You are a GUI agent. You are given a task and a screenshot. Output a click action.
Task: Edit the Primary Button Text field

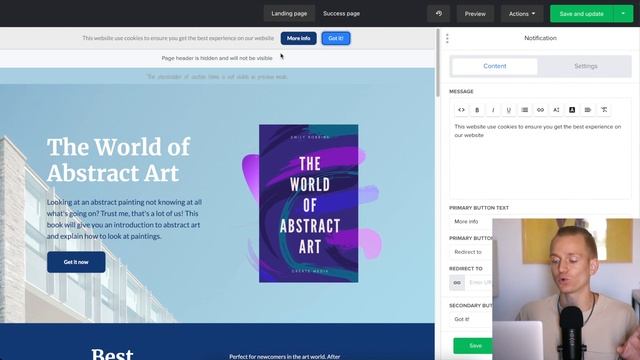point(471,222)
